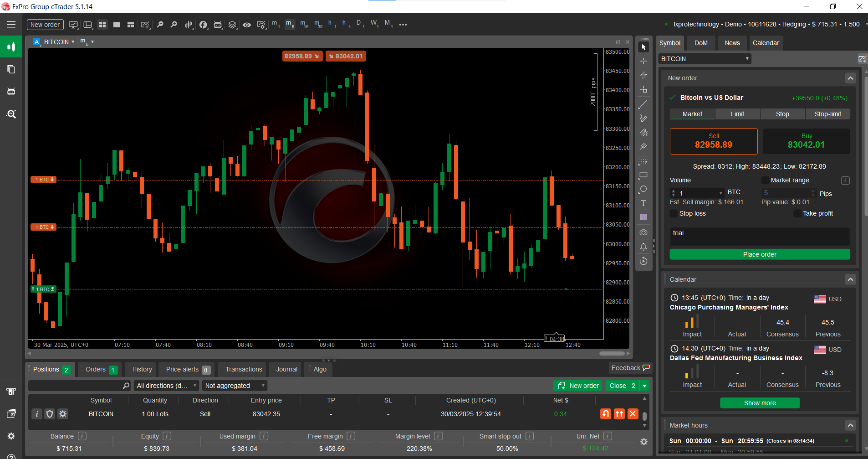Reverse the BITCOIN sell position
The image size is (868, 459).
(605, 414)
